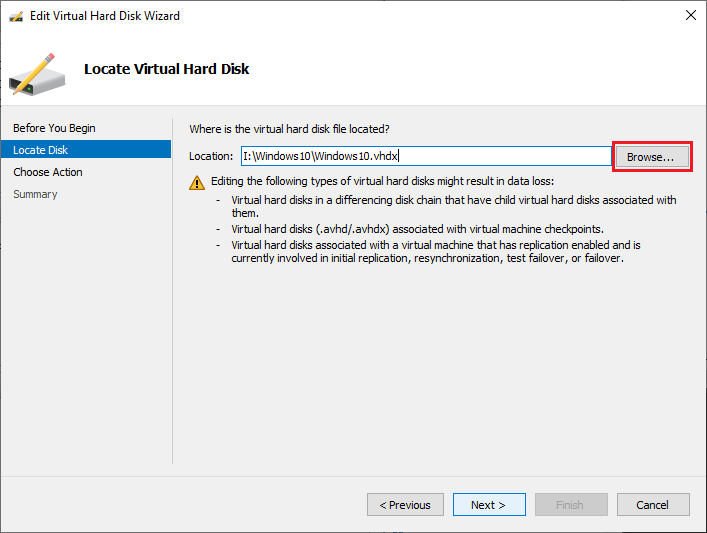Click the wizard icon in the title bar
The height and width of the screenshot is (533, 707).
15,16
